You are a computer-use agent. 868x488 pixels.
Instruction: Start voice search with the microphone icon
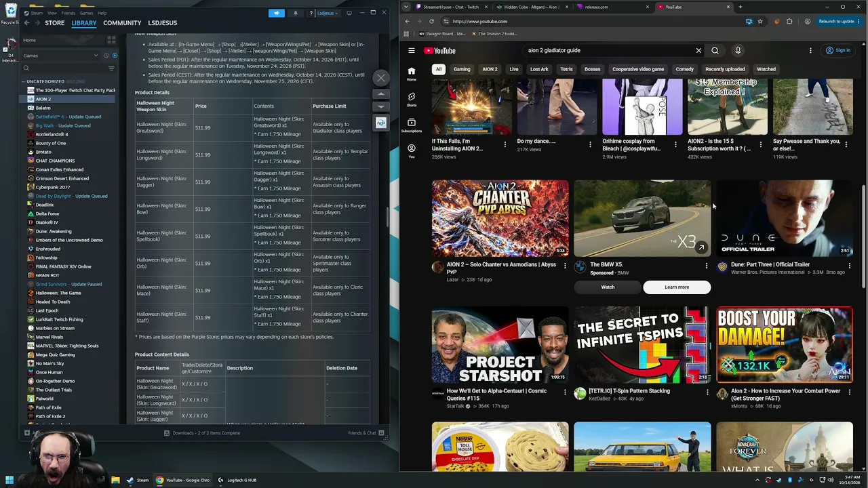[x=738, y=50]
